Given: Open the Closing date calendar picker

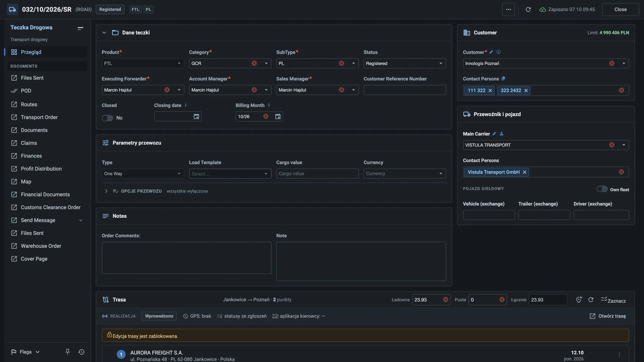Looking at the screenshot, I should tap(196, 116).
